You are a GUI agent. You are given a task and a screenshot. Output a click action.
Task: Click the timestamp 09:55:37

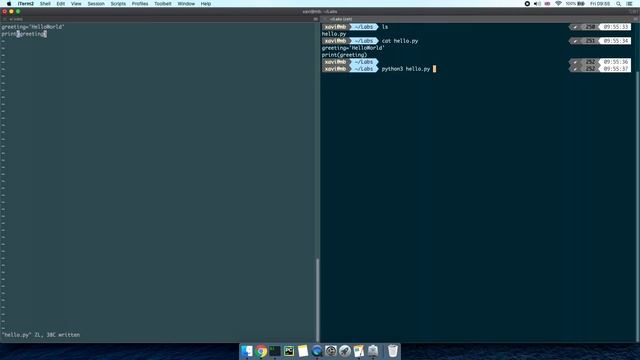point(616,69)
